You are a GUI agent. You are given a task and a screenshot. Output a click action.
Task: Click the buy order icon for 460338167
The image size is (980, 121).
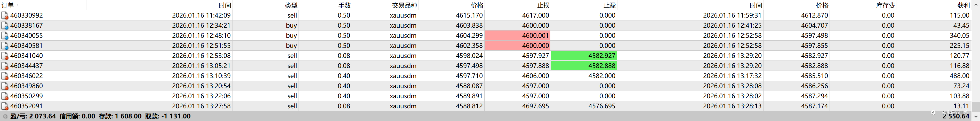(x=5, y=26)
